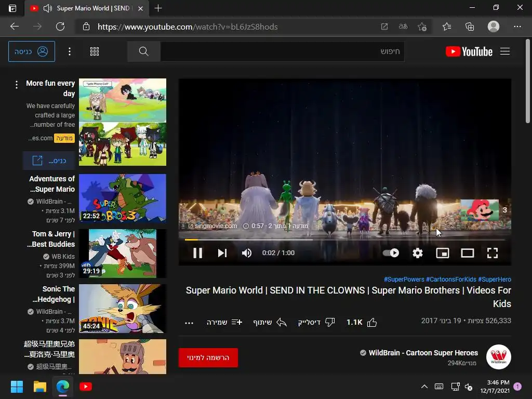The image size is (532, 399).
Task: Switch to theater mode icon
Action: [467, 253]
